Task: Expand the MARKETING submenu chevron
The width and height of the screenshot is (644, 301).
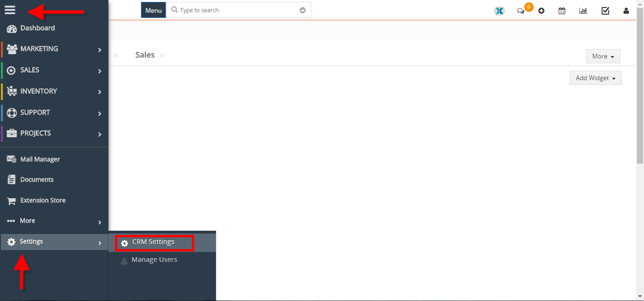Action: point(99,50)
